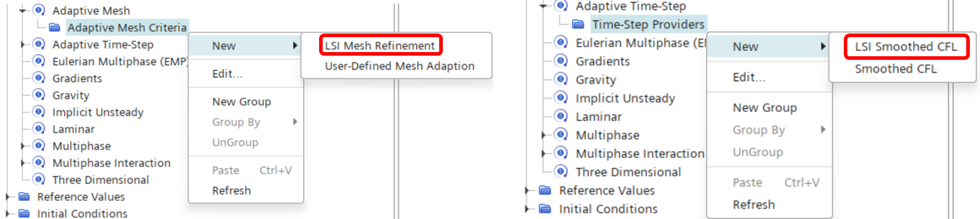The image size is (980, 219).
Task: Click the Adaptive Mesh Criteria folder icon
Action: pos(55,28)
